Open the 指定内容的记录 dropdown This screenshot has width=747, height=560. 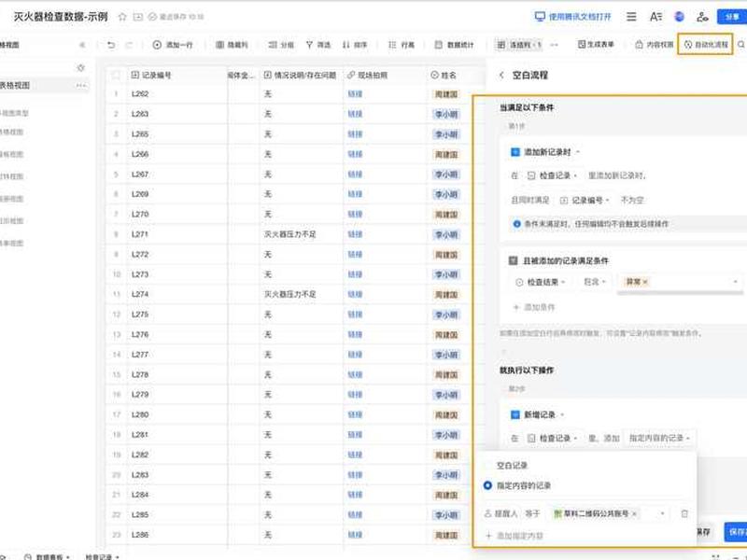click(659, 438)
